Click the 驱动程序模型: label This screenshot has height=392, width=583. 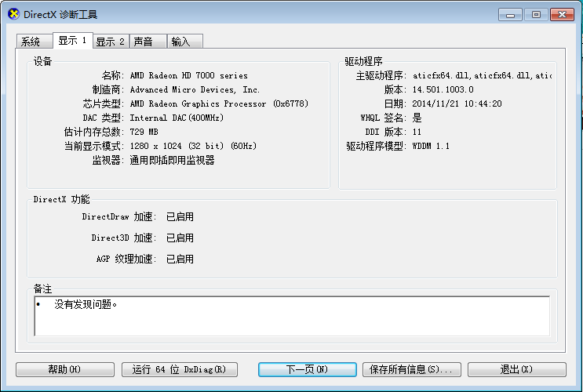click(x=377, y=146)
